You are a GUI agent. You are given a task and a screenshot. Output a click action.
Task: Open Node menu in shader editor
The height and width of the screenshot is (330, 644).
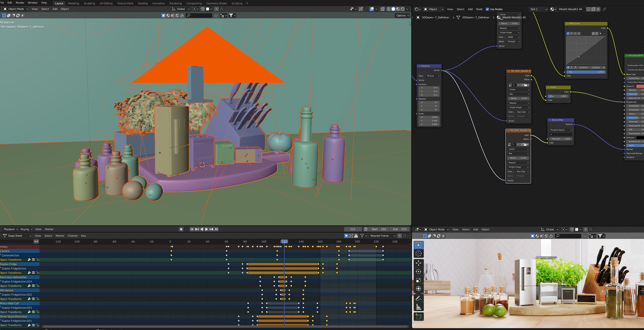pyautogui.click(x=479, y=9)
